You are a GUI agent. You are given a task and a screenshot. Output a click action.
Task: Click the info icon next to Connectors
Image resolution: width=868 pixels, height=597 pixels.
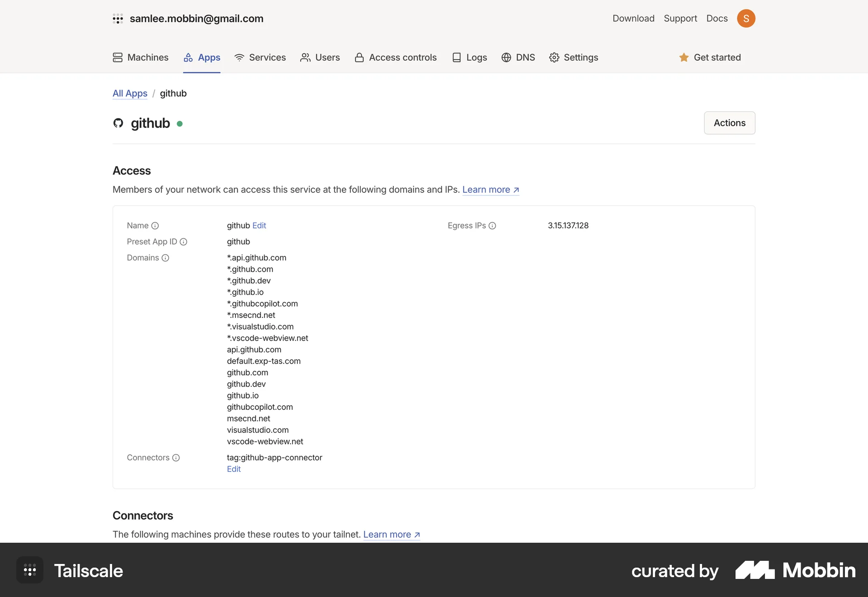(x=176, y=458)
